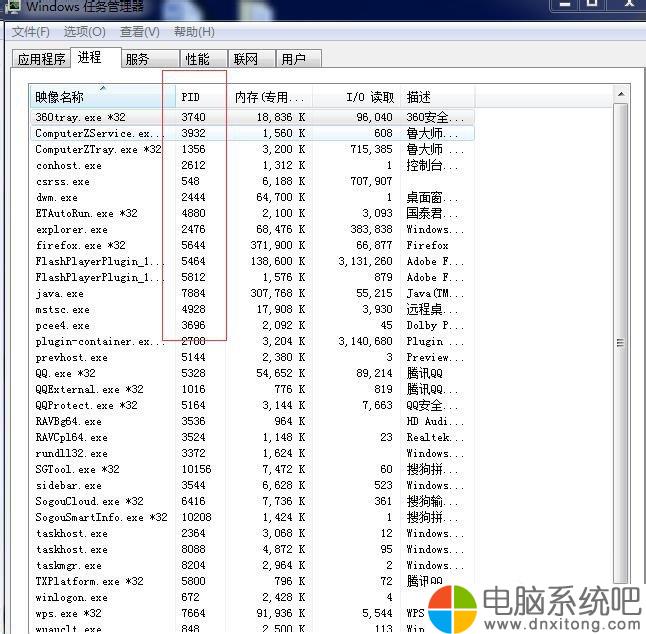Select the SGTool.exe *32 process
The height and width of the screenshot is (634, 646).
coord(252,470)
